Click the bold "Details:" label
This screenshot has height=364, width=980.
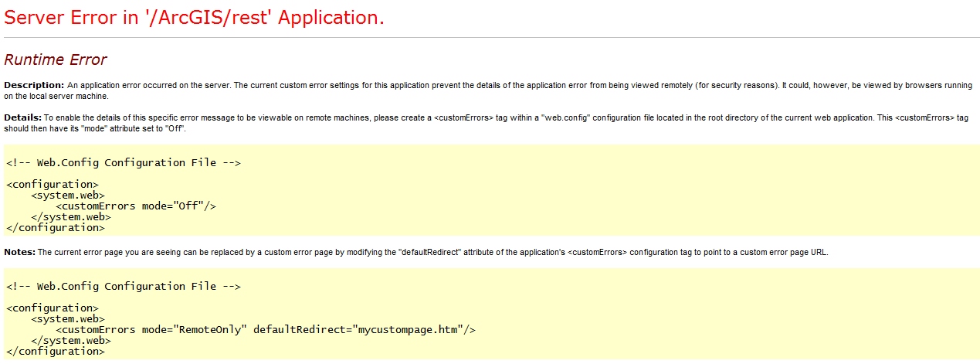[22, 117]
